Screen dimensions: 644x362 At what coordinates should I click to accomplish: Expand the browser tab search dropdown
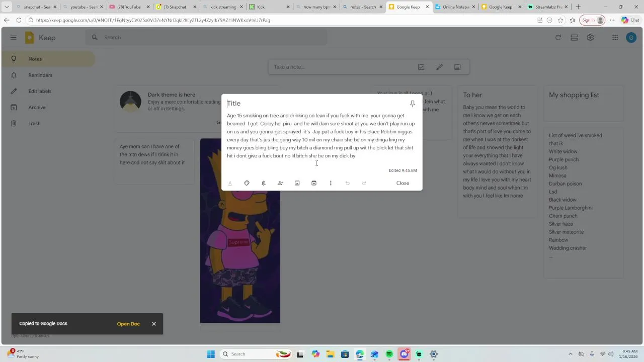coord(7,7)
